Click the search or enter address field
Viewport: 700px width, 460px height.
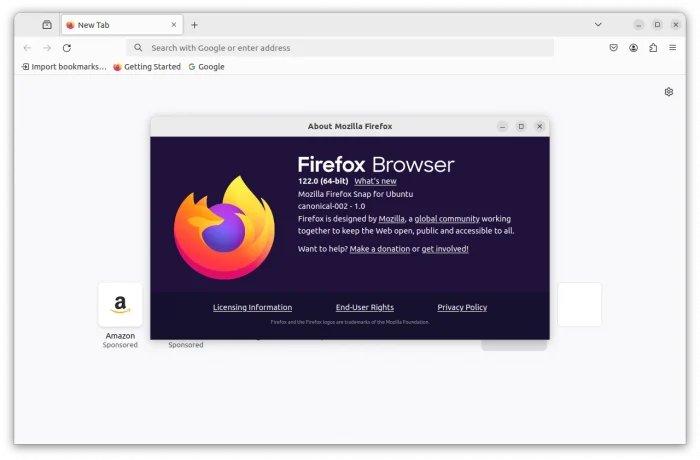(340, 48)
